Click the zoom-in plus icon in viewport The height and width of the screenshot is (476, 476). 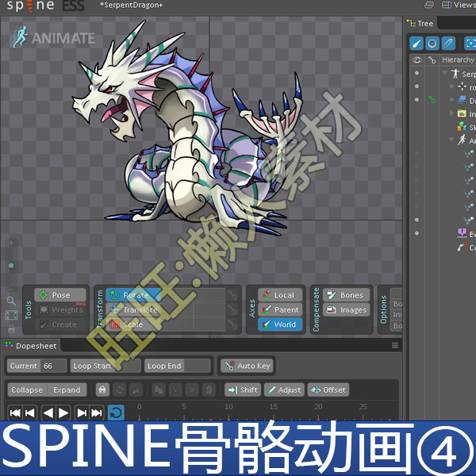(x=11, y=243)
